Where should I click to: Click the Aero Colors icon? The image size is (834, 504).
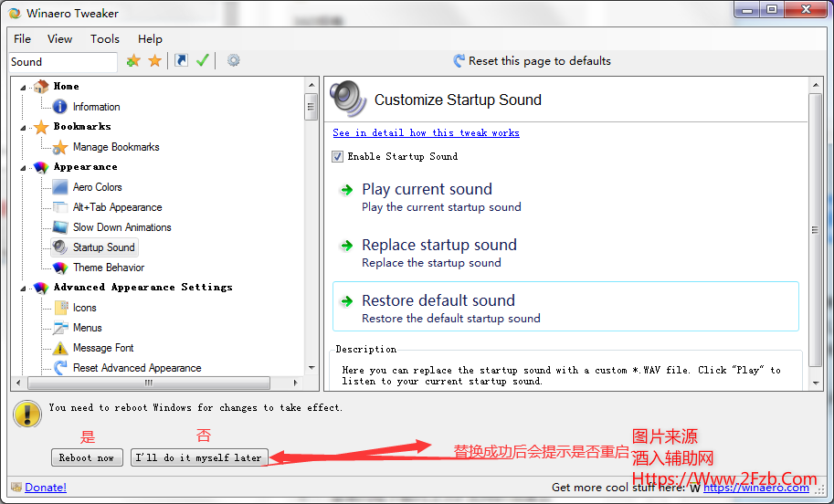(x=60, y=187)
